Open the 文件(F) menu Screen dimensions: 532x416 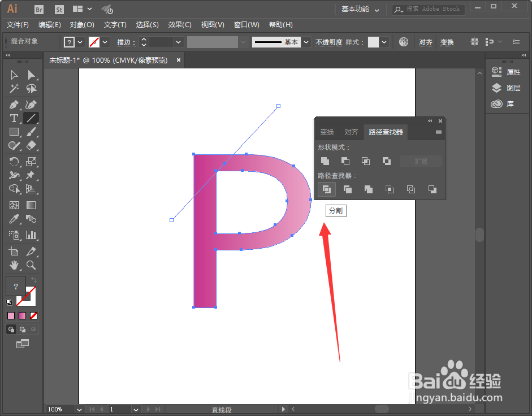coord(18,25)
